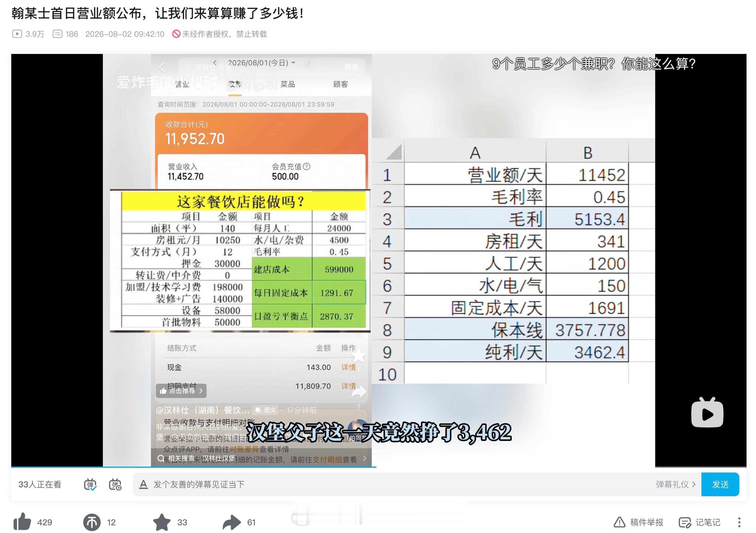Click the video title text
This screenshot has width=756, height=533.
click(x=157, y=14)
